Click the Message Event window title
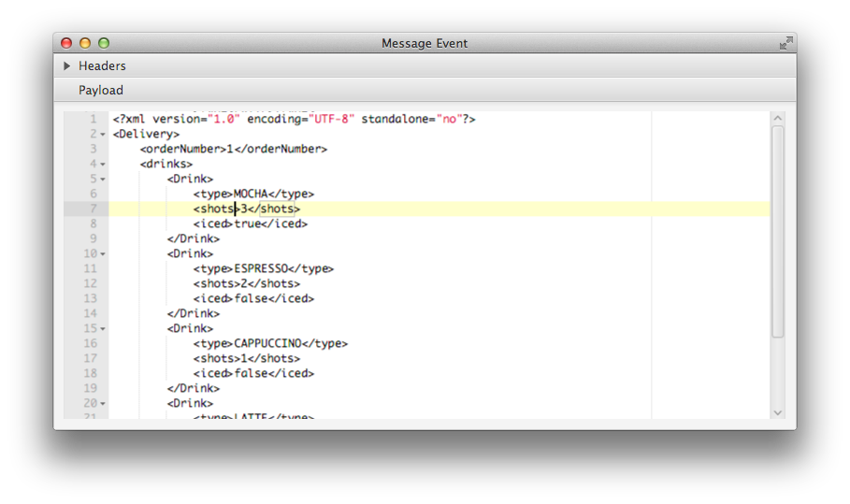This screenshot has height=504, width=850. pyautogui.click(x=425, y=43)
